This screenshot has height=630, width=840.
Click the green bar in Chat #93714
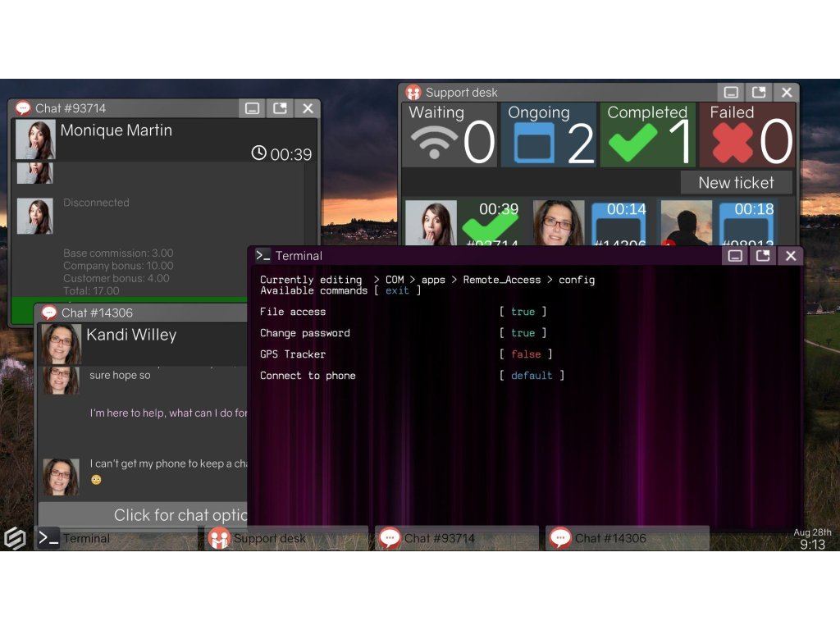click(130, 310)
